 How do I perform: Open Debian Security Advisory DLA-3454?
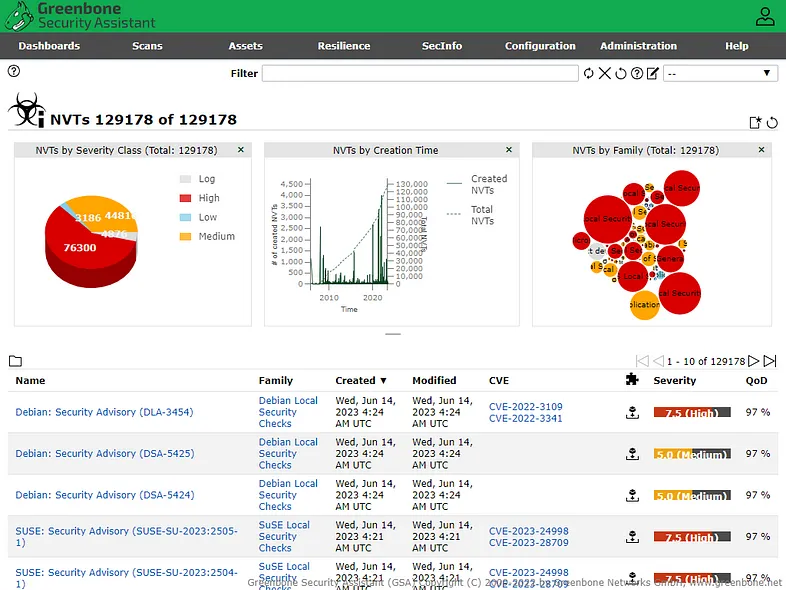point(104,412)
